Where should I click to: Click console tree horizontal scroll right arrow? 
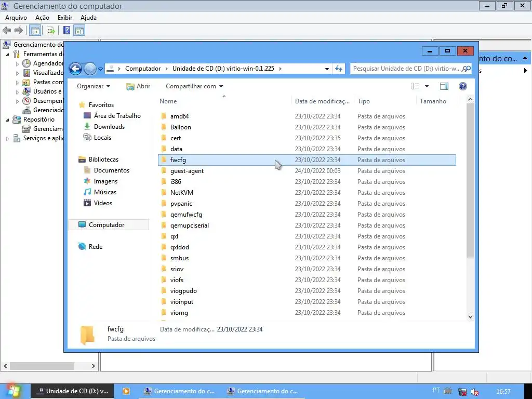pos(94,366)
